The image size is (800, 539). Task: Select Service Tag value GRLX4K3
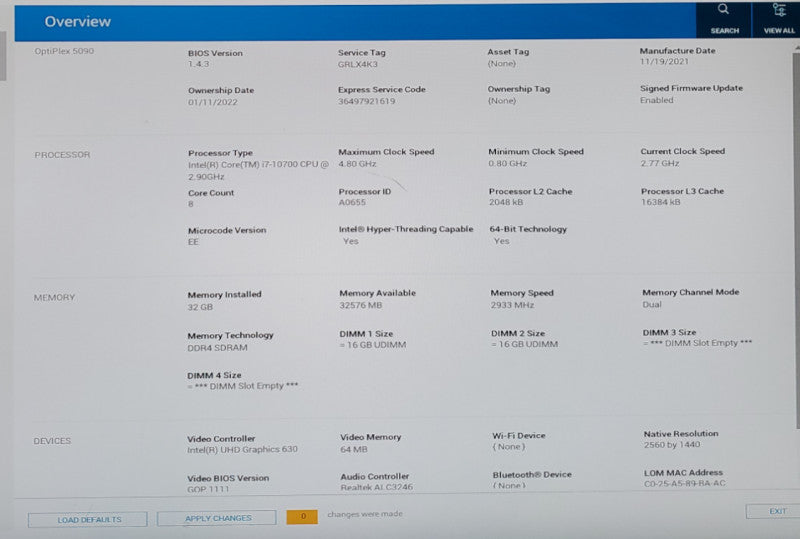[x=358, y=64]
